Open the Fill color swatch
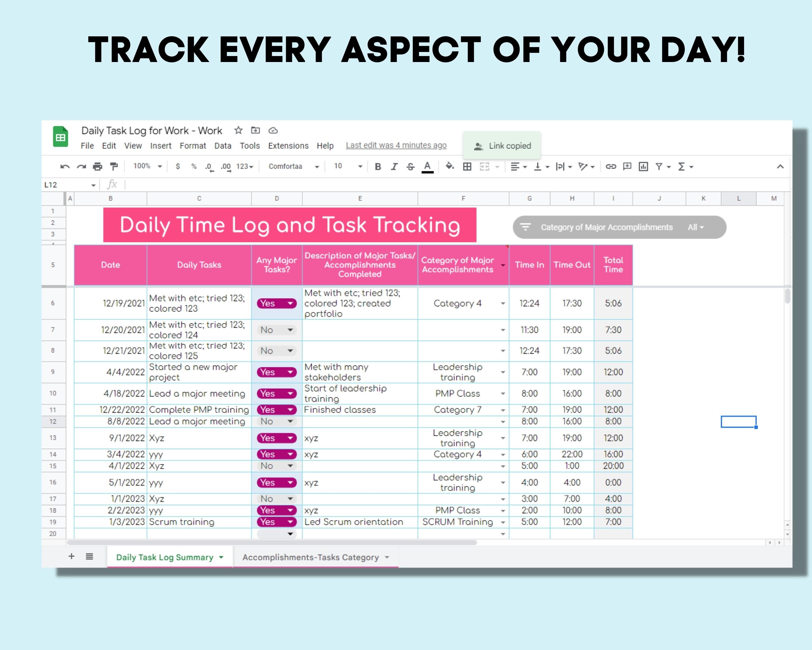Image resolution: width=812 pixels, height=650 pixels. pos(450,166)
